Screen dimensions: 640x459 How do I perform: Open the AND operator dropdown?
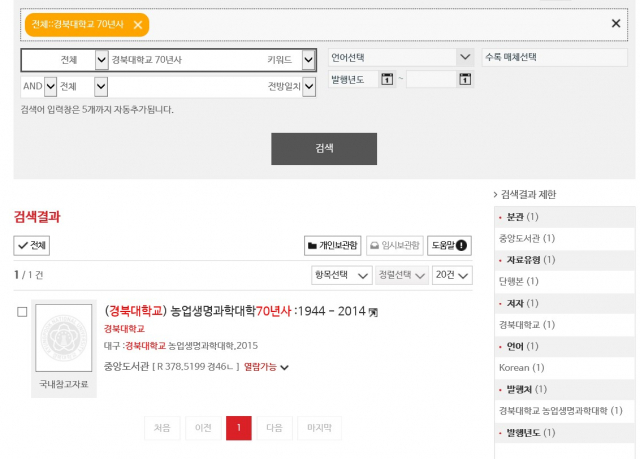pos(50,86)
